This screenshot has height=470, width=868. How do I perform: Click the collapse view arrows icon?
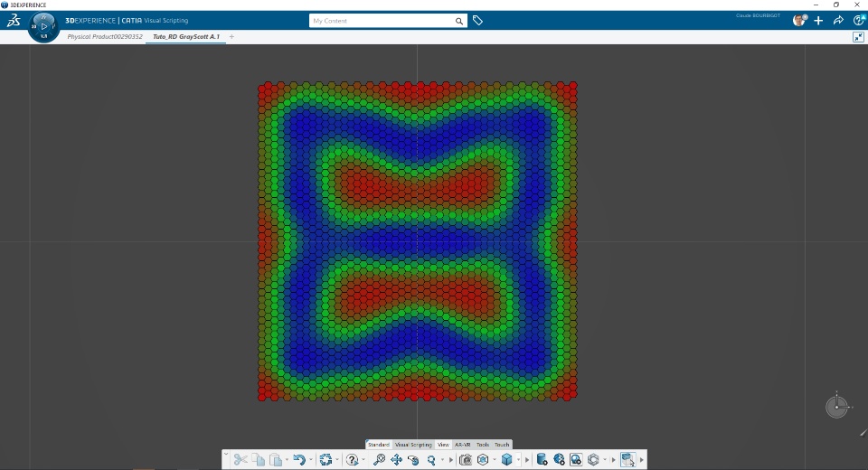[x=858, y=37]
